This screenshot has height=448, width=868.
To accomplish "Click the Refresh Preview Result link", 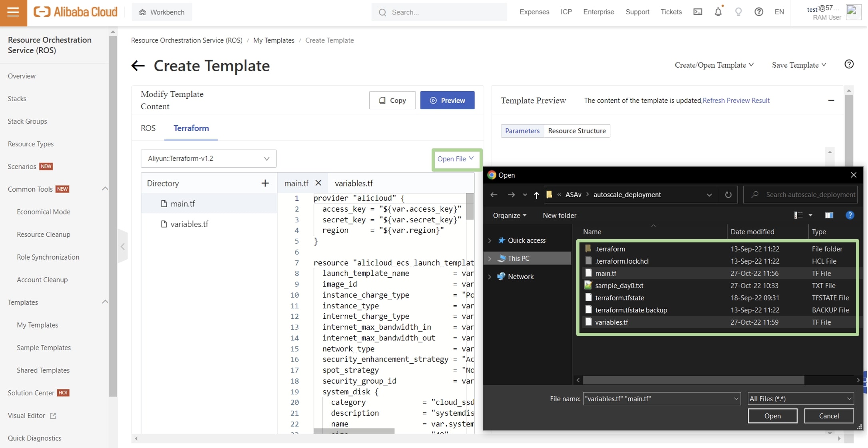I will tap(736, 100).
